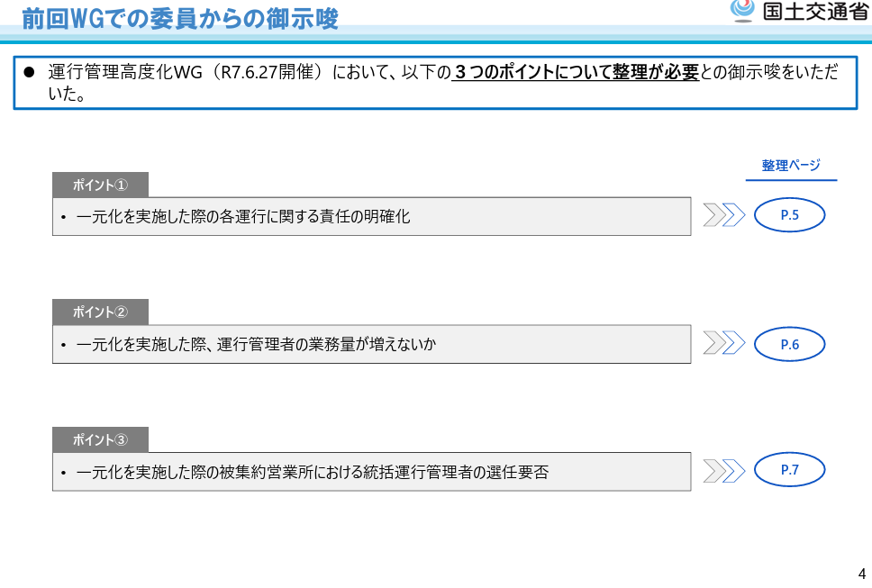
Task: Open the P.6 page reference button
Action: pos(789,344)
